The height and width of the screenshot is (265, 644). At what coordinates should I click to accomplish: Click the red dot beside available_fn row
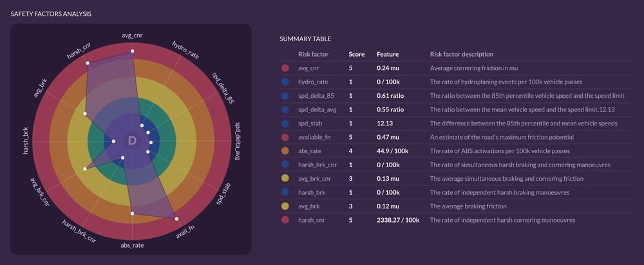click(x=285, y=137)
